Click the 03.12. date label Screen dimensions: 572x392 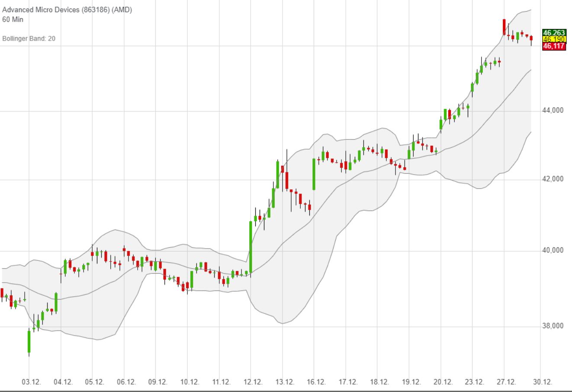tap(31, 382)
